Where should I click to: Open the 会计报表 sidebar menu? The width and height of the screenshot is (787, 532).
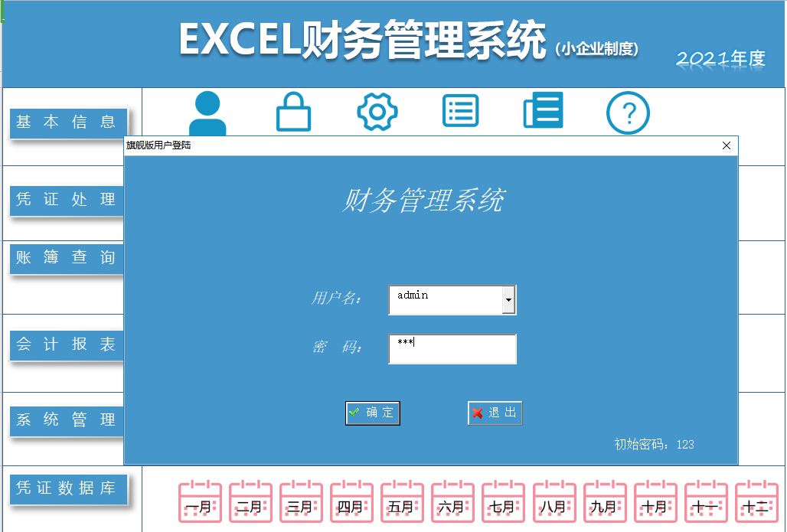[67, 344]
